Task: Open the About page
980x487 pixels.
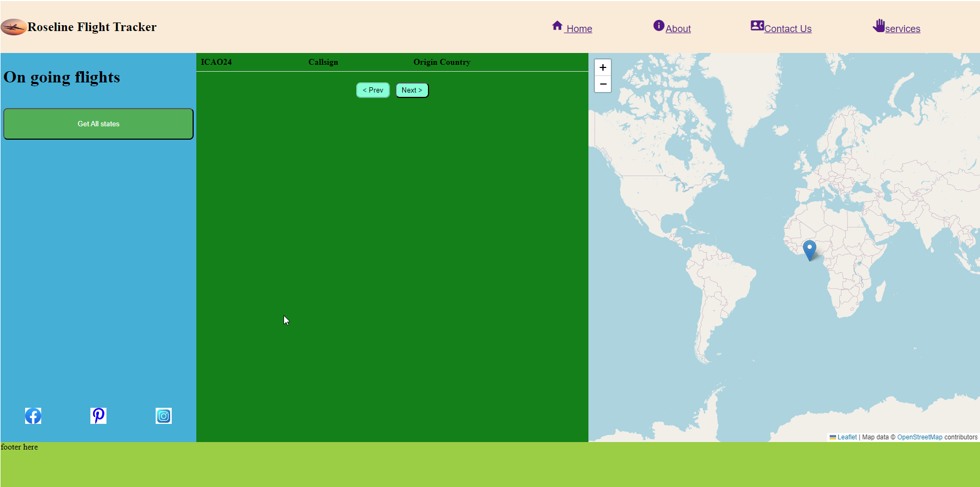Action: (678, 28)
